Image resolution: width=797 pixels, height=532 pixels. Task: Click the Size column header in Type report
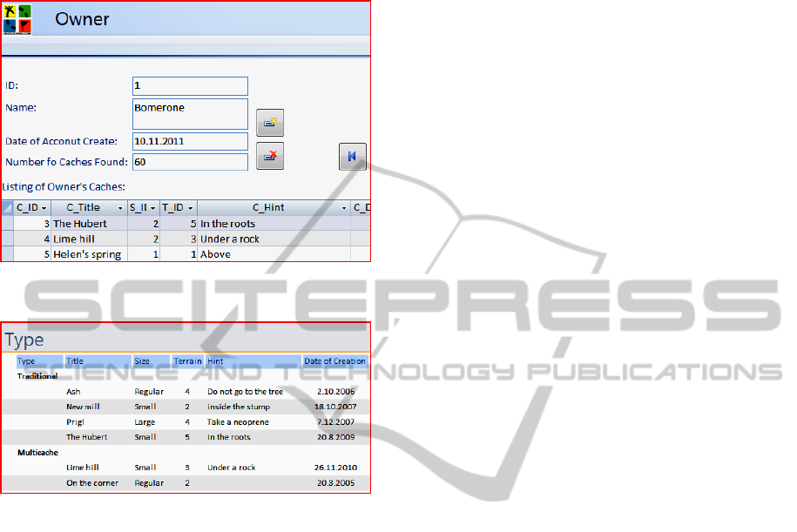pyautogui.click(x=143, y=361)
